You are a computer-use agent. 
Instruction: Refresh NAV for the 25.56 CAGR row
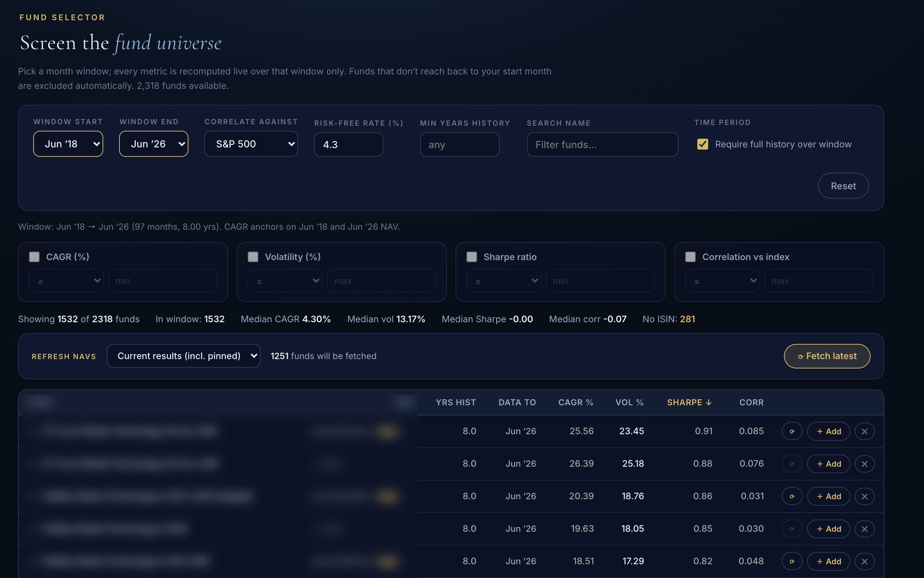(x=792, y=431)
